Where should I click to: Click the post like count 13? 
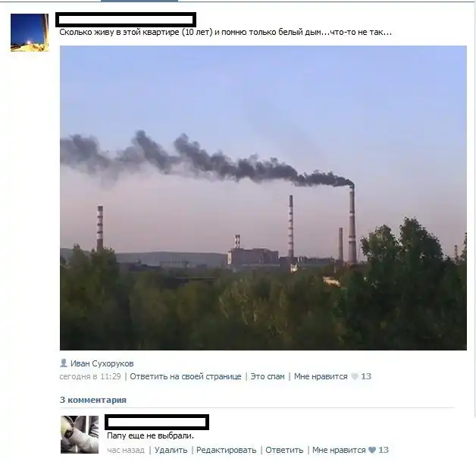(x=366, y=376)
